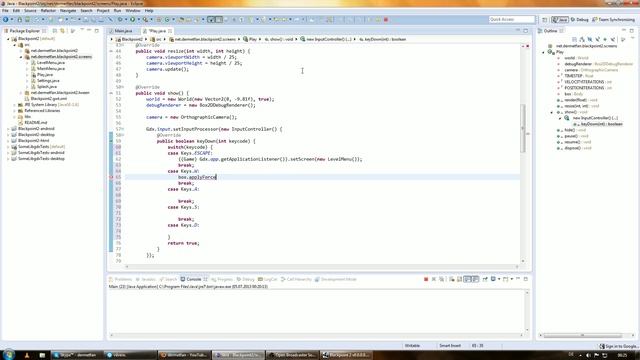Toggle Hide Fields in Outline toolbar
This screenshot has width=640, height=360.
coord(590,39)
